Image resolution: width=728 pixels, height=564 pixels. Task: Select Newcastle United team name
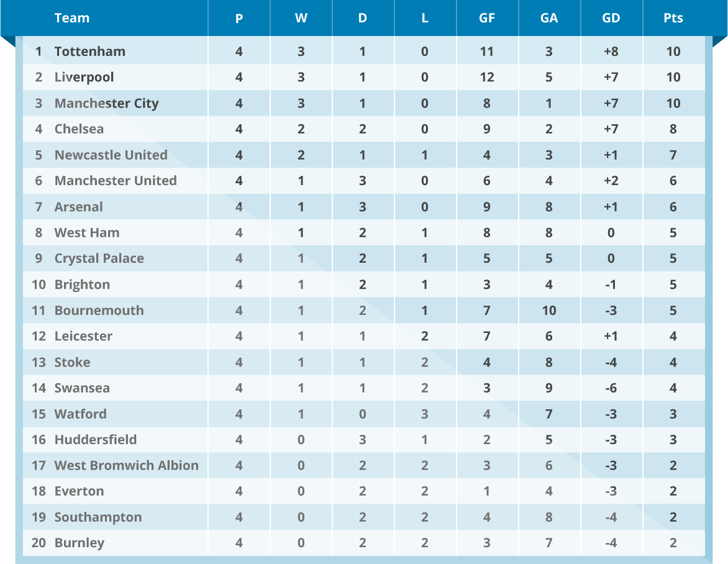click(x=111, y=155)
